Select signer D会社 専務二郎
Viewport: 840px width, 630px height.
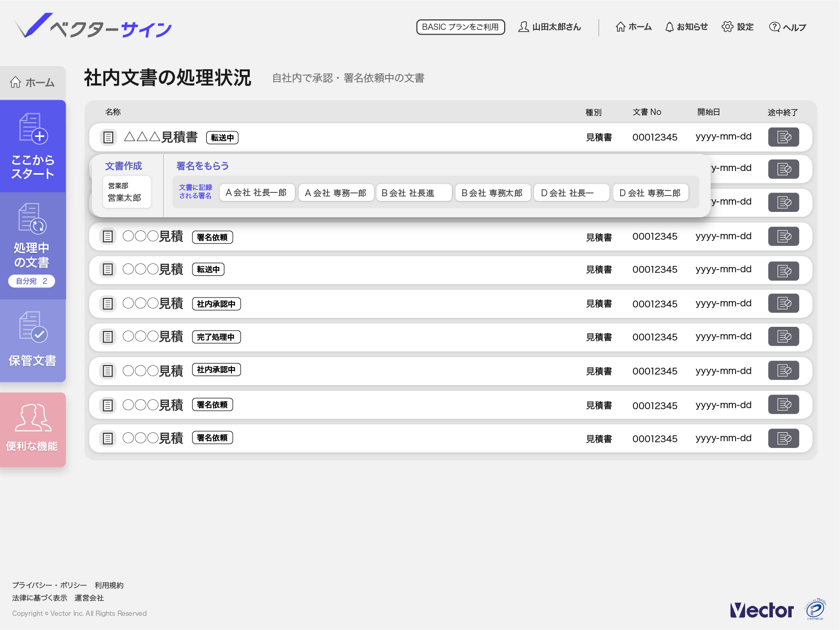(651, 193)
